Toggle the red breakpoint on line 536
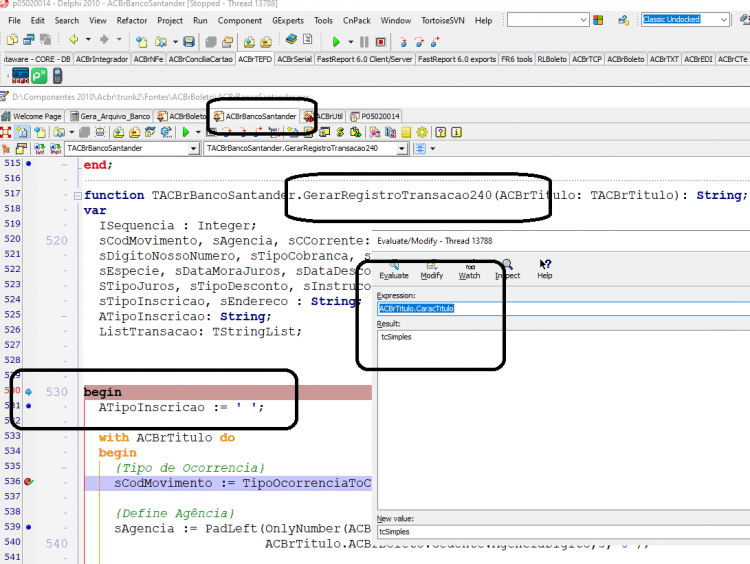Viewport: 750px width, 564px height. tap(29, 482)
